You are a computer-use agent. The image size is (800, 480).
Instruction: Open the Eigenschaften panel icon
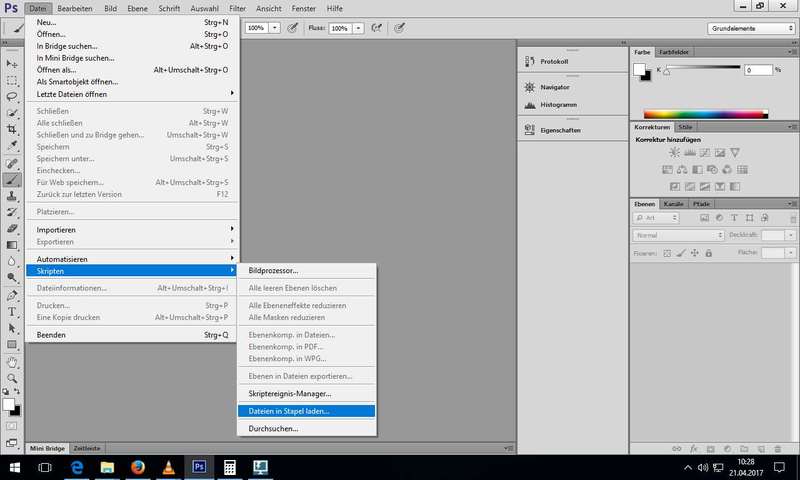click(530, 130)
